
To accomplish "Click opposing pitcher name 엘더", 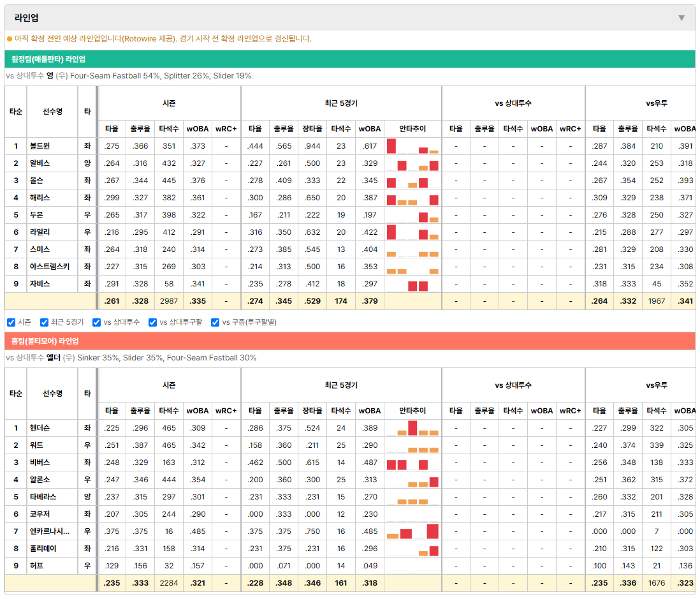I will (x=53, y=358).
